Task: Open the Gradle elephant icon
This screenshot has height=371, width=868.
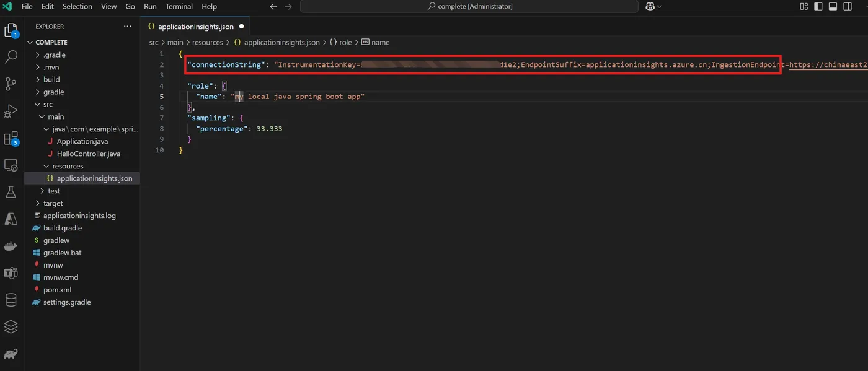Action: tap(11, 354)
